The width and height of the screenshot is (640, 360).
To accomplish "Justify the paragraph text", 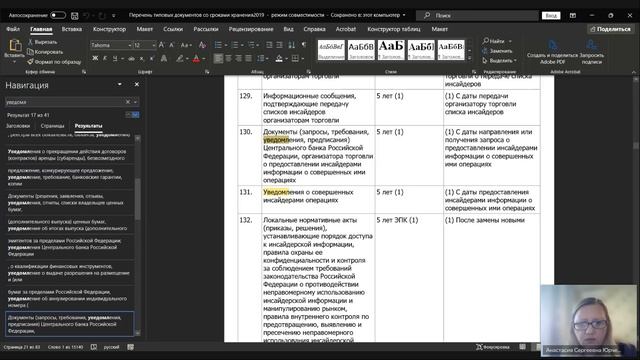I will [248, 59].
